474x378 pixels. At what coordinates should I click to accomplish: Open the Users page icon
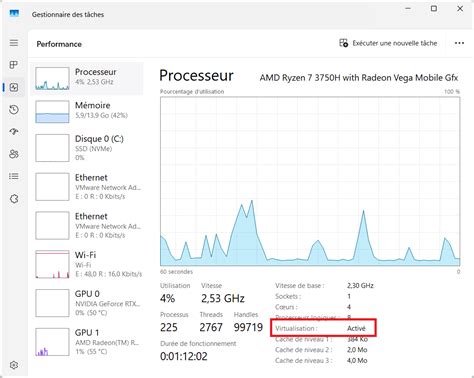click(14, 154)
